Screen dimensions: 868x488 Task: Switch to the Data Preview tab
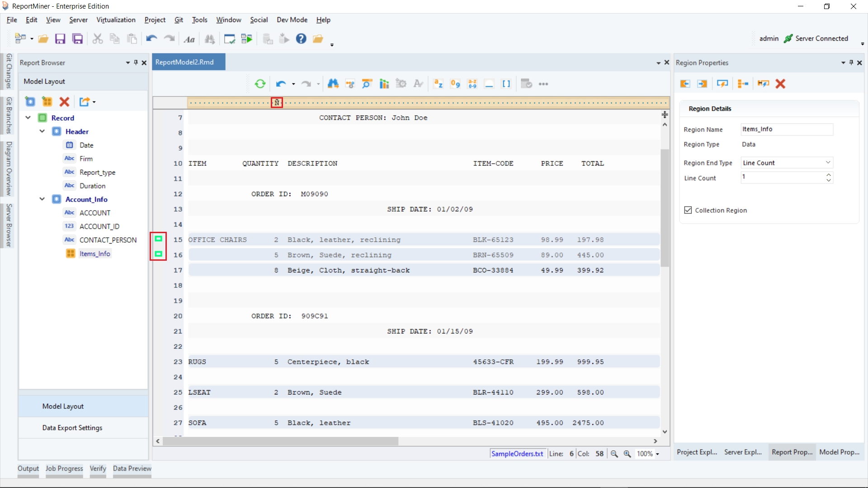132,469
